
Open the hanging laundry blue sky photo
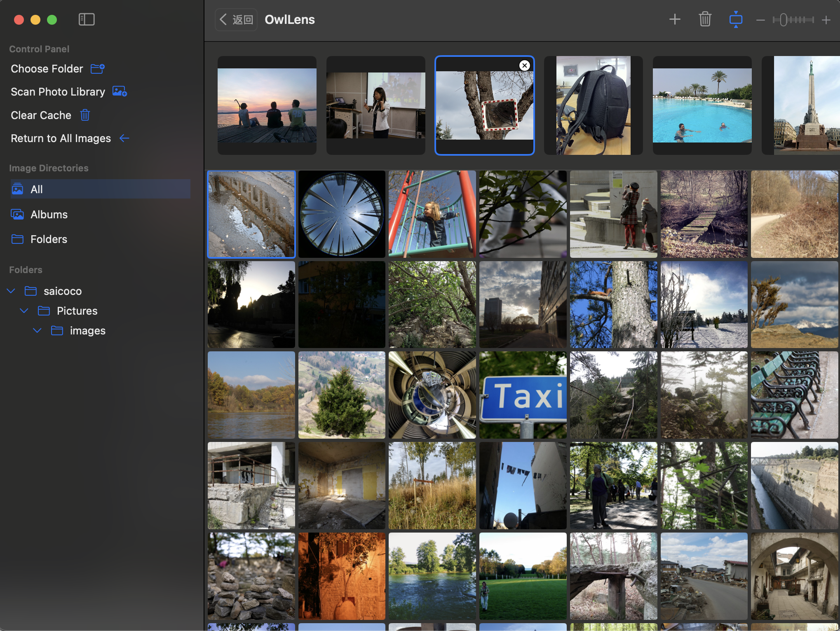(523, 486)
